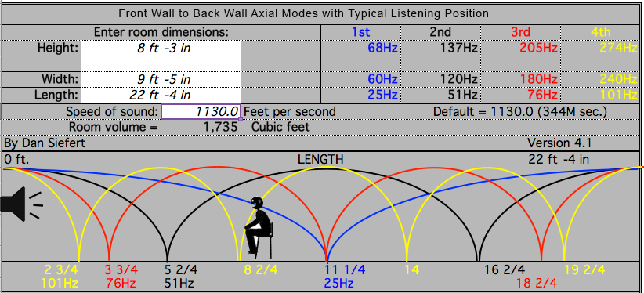
Task: Click the yellow 4th mode column header
Action: coord(601,32)
